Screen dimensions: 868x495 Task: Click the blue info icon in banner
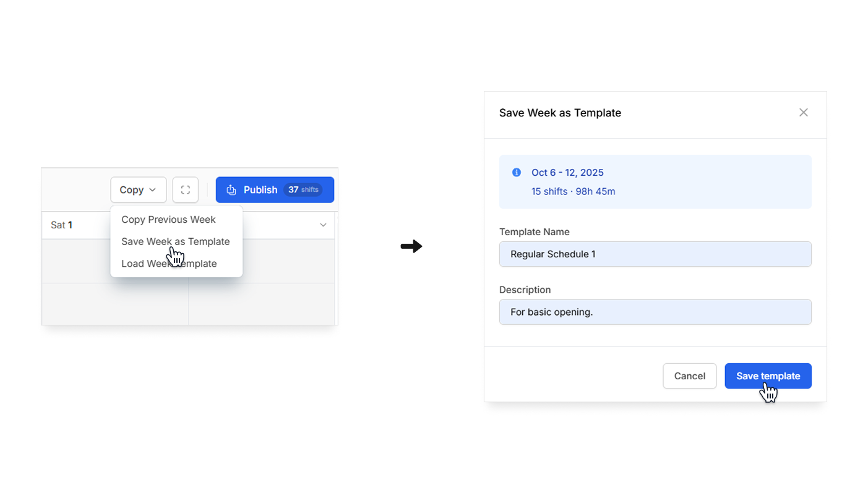click(x=517, y=173)
